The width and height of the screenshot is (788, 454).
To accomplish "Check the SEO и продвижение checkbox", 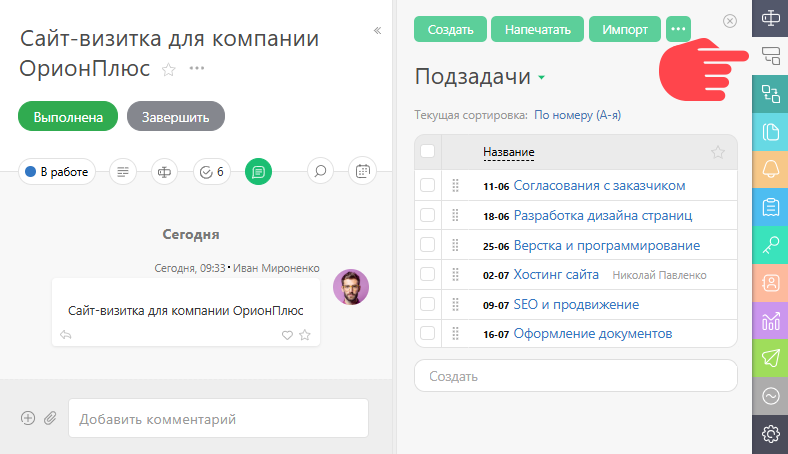I will click(427, 304).
